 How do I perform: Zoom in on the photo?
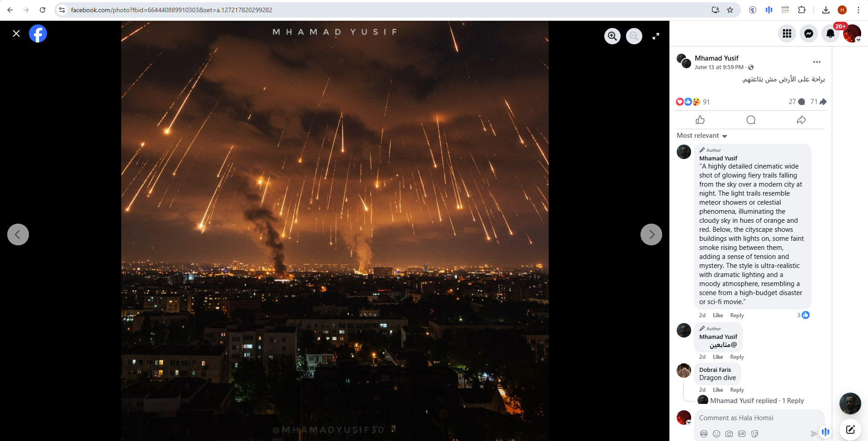[612, 36]
